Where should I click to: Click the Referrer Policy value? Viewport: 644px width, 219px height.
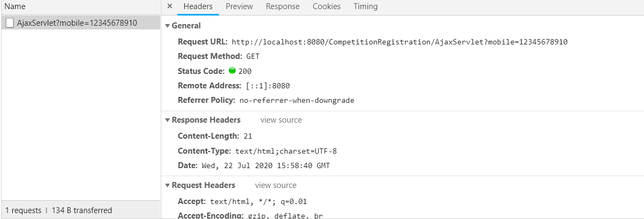click(x=296, y=100)
